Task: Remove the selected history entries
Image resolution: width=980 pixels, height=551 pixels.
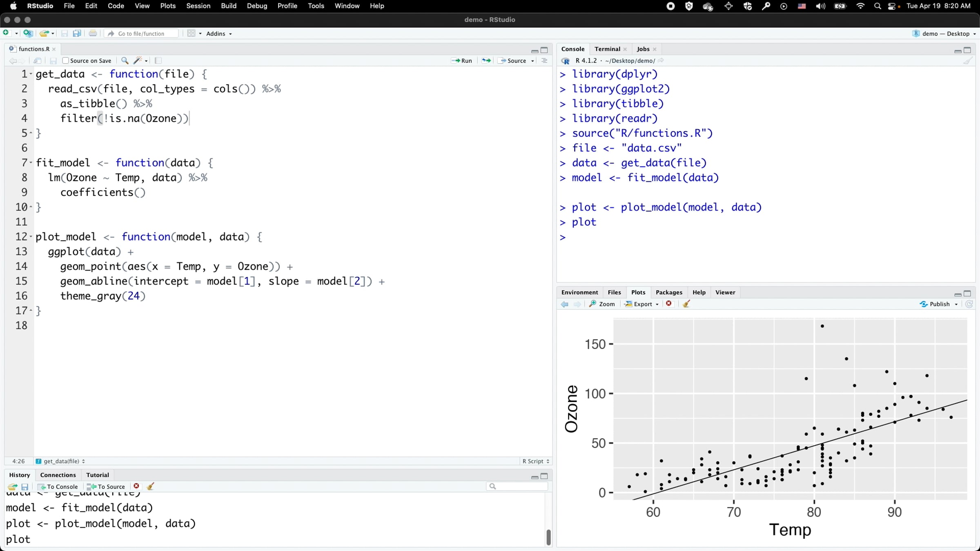Action: (136, 486)
